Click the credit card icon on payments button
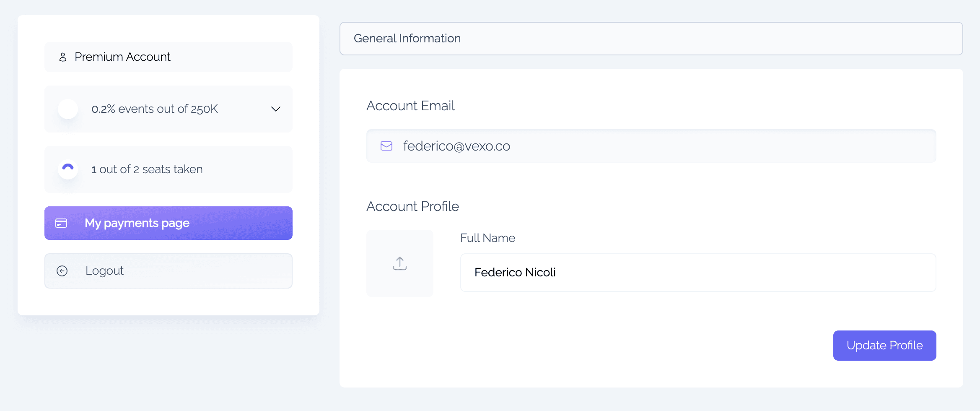Screen dimensions: 980x411 tap(61, 223)
